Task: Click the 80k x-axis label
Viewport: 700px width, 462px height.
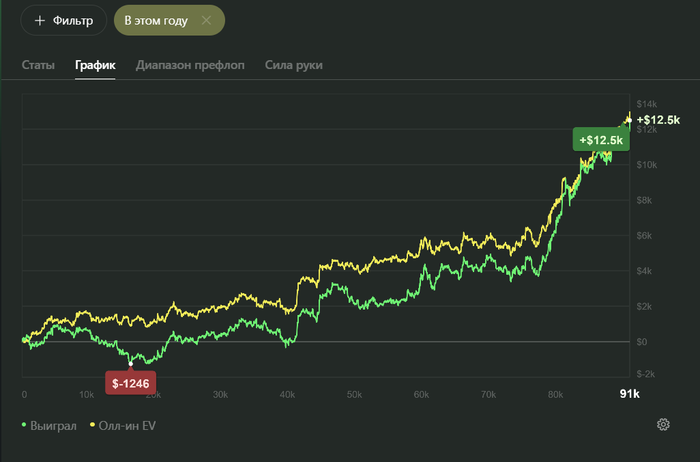Action: click(555, 395)
